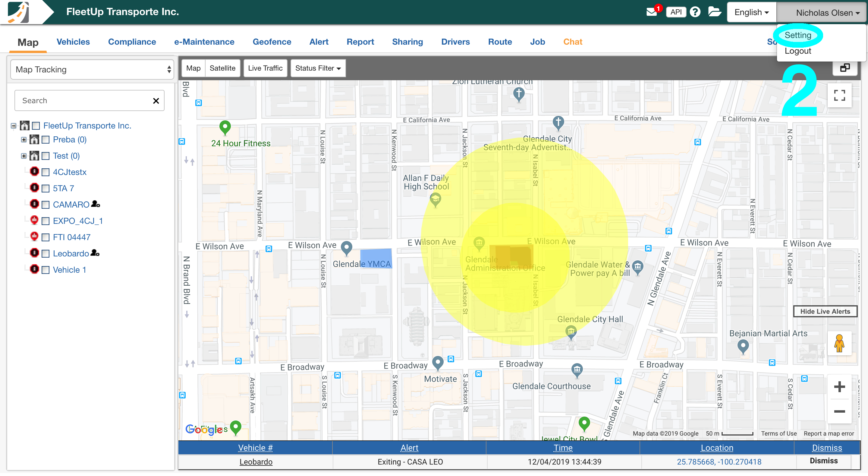
Task: Click the 5TA 7 vehicle status icon
Action: [34, 188]
